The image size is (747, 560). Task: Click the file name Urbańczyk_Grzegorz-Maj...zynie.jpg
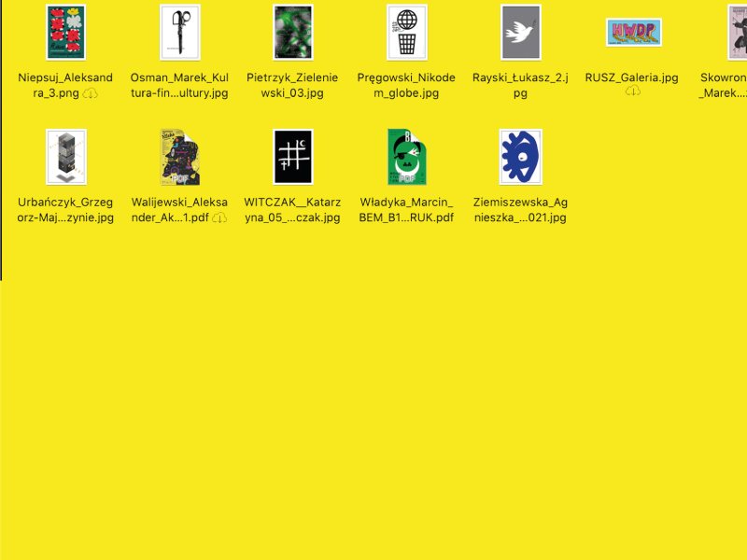[65, 209]
